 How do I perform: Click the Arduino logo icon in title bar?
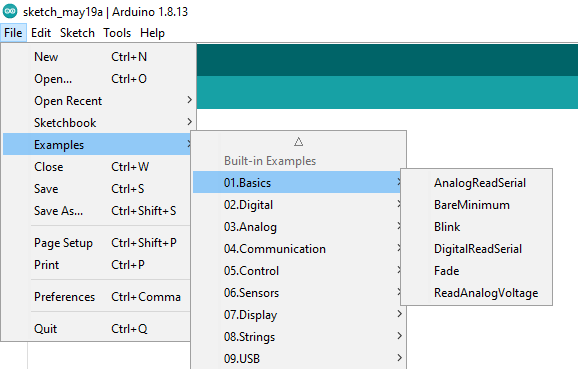(x=10, y=11)
